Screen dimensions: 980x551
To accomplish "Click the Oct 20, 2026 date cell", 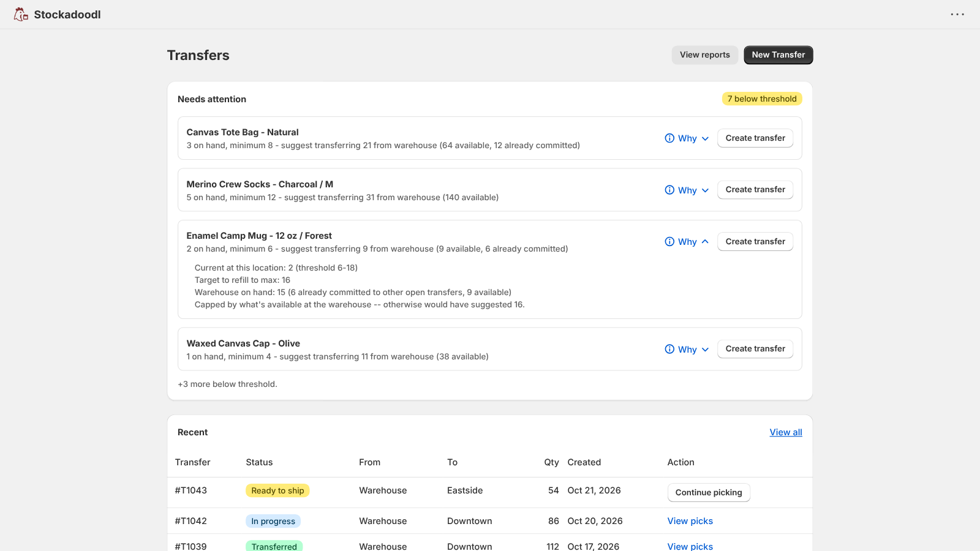I will pyautogui.click(x=595, y=521).
